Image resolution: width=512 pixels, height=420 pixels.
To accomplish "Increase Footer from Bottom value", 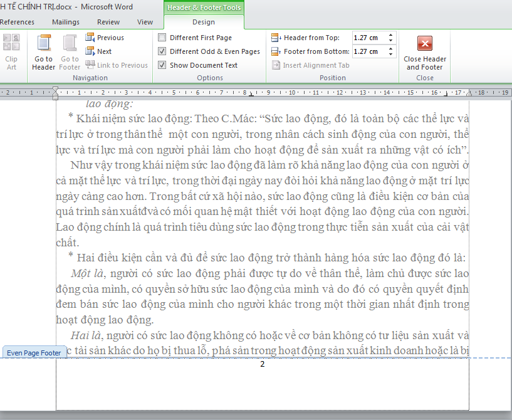I will [390, 49].
